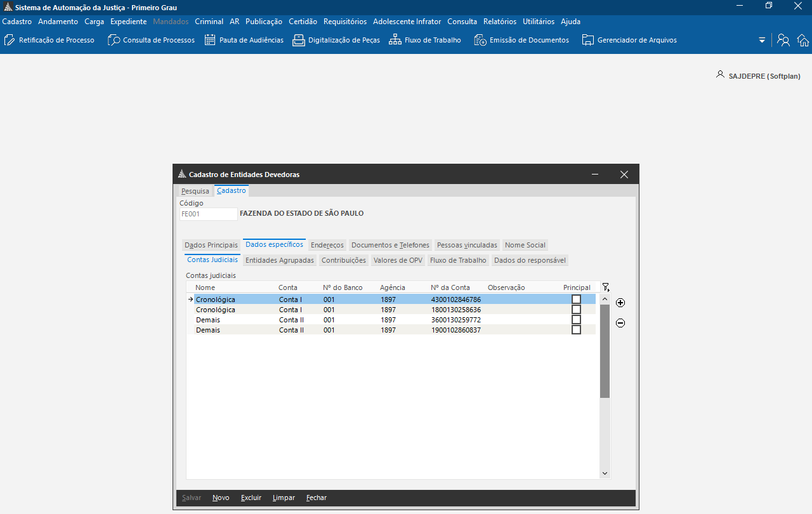Click the grid filter icon next to Principal

(x=605, y=287)
